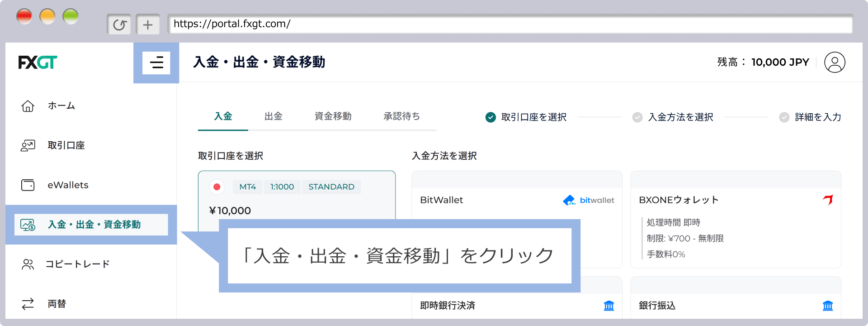The width and height of the screenshot is (868, 326).
Task: Switch to the 承認待ち tab
Action: pos(402,116)
